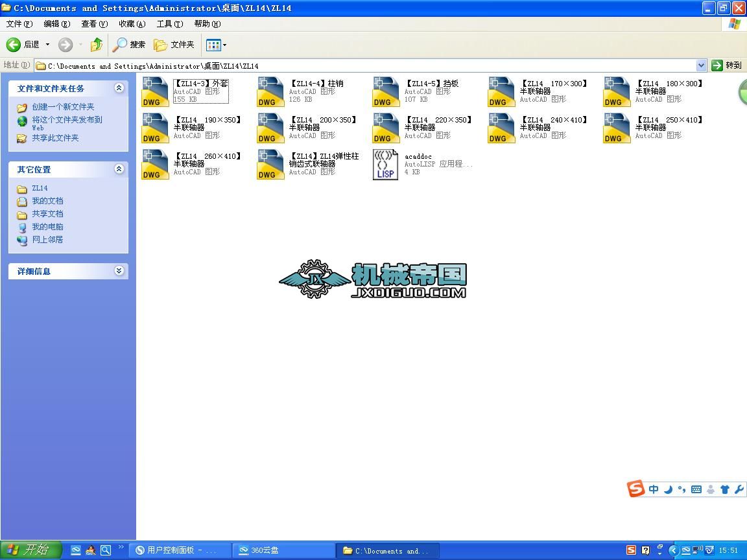The image size is (747, 560).
Task: Click 将这个文件夹发布到 Web link
Action: tap(67, 123)
